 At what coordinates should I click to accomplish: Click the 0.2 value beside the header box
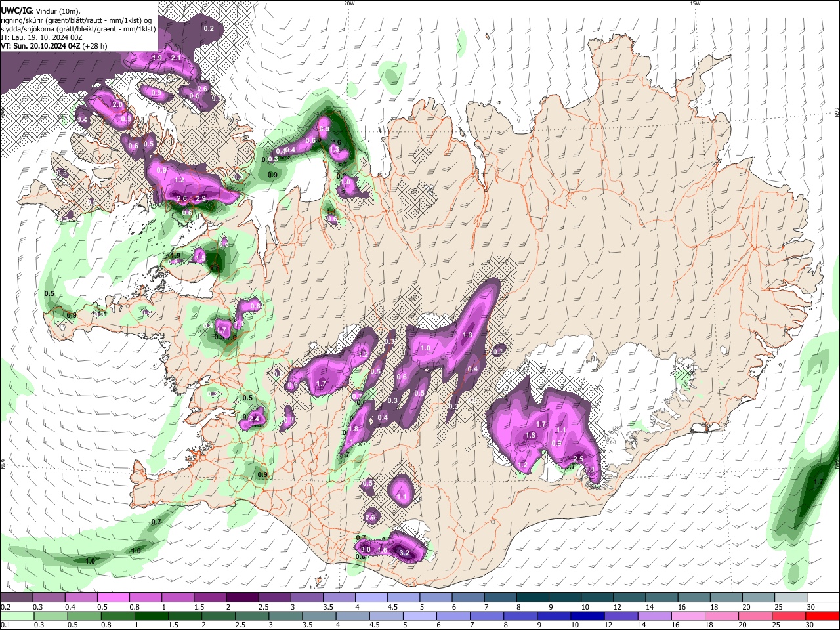(209, 28)
